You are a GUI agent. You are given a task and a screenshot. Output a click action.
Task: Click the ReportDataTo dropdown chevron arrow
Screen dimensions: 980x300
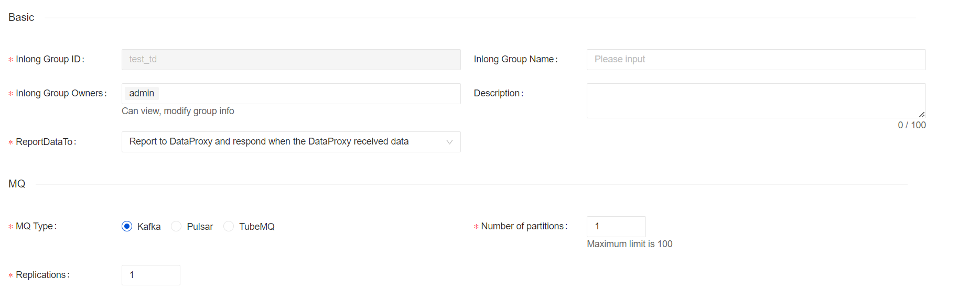pos(449,142)
